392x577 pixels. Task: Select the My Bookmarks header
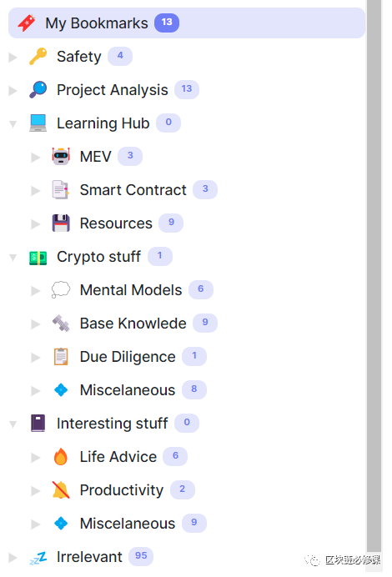point(187,23)
